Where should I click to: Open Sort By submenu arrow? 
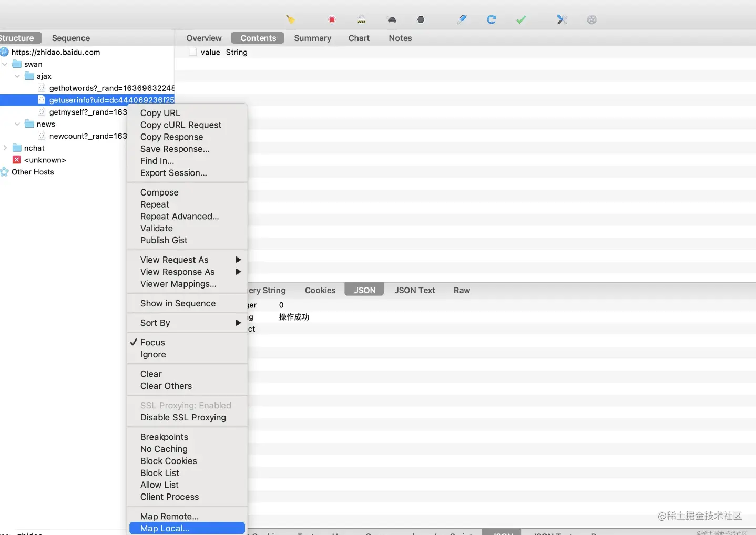point(238,323)
